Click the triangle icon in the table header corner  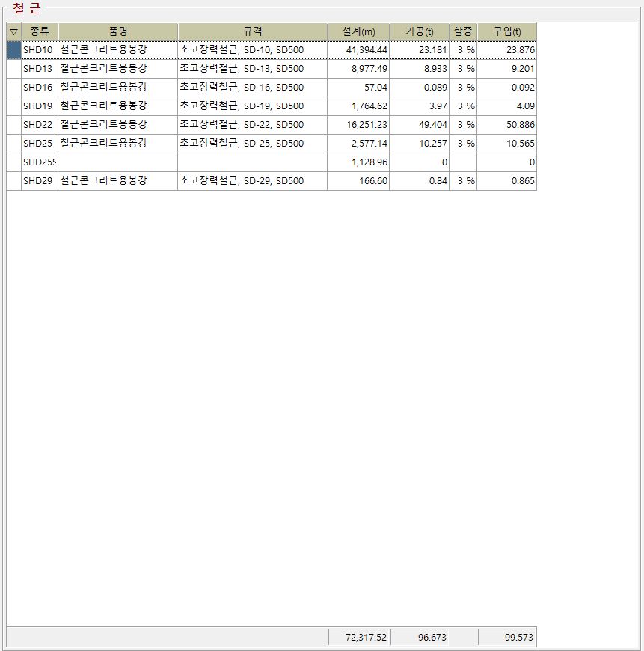[13, 32]
